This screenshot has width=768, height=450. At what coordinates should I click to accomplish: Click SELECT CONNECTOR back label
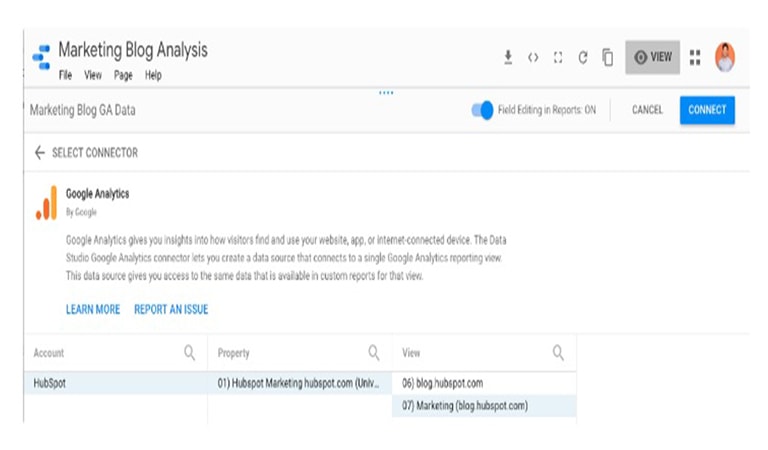(x=95, y=153)
